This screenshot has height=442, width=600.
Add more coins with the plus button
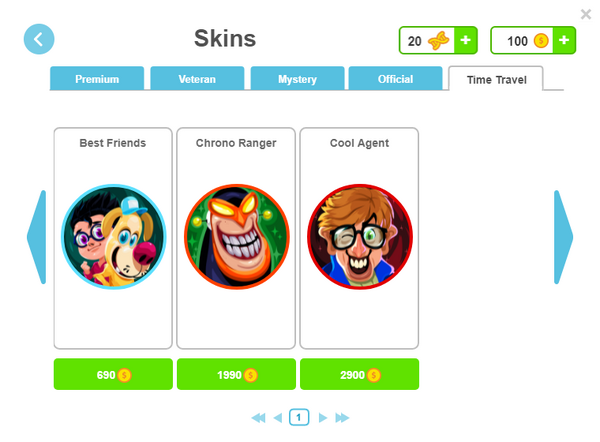point(564,40)
